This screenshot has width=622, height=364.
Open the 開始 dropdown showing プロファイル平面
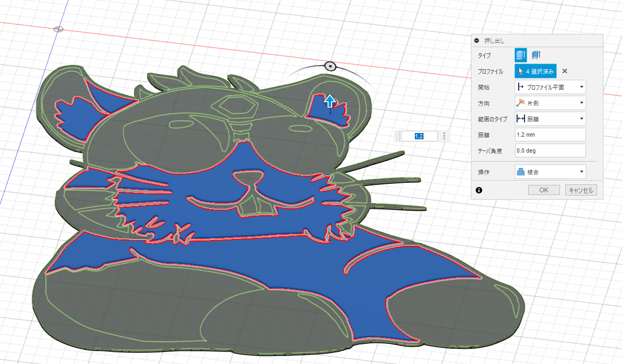pyautogui.click(x=550, y=87)
